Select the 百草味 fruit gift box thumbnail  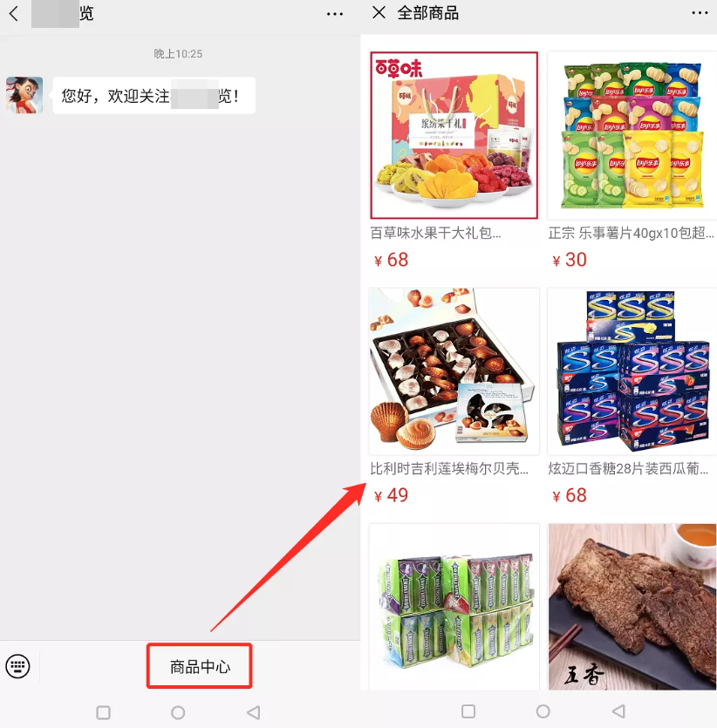(454, 135)
